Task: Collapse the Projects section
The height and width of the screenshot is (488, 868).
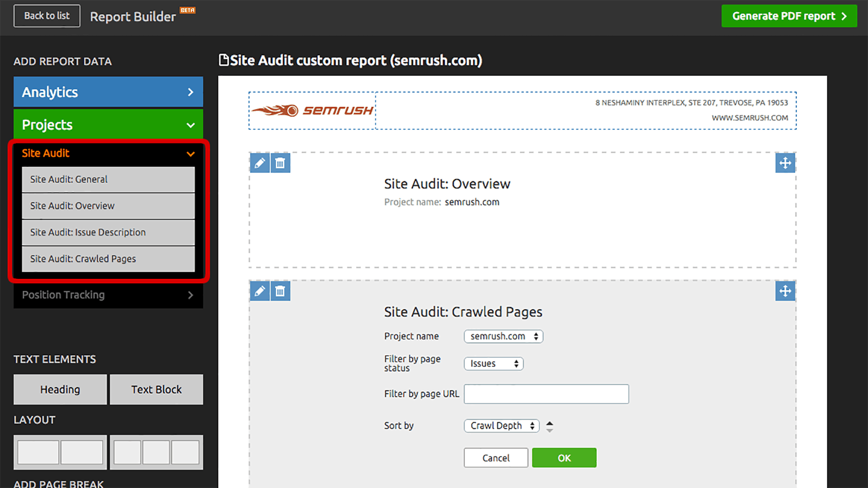Action: (108, 125)
